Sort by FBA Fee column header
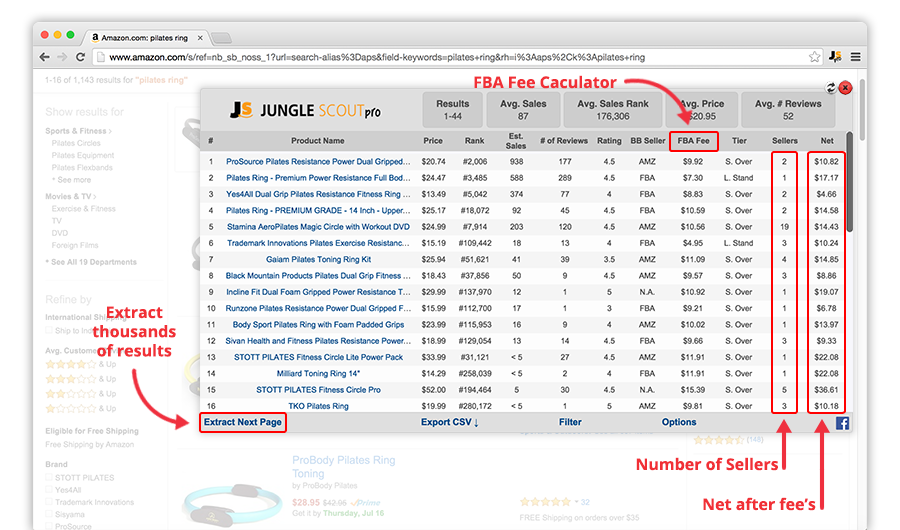This screenshot has height=530, width=900. 693,141
